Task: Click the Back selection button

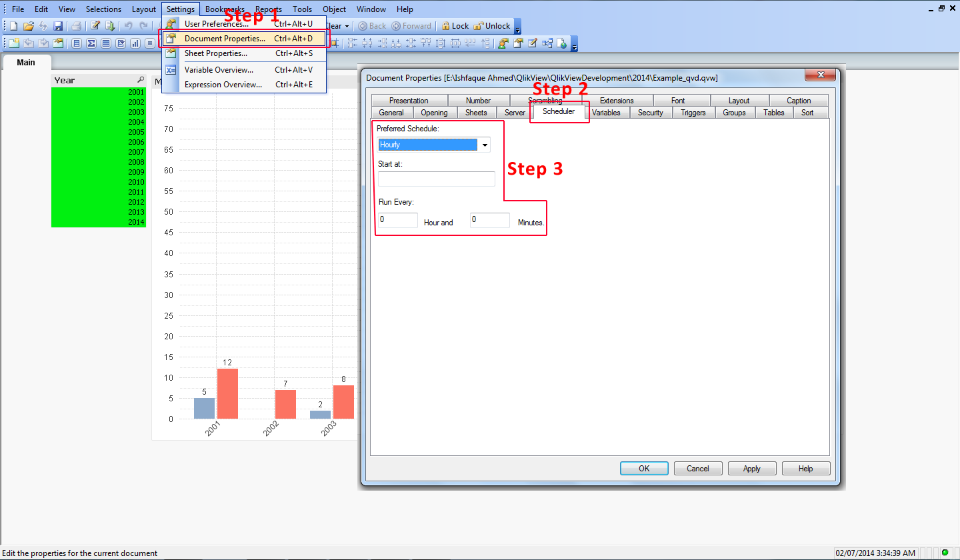Action: pos(372,26)
